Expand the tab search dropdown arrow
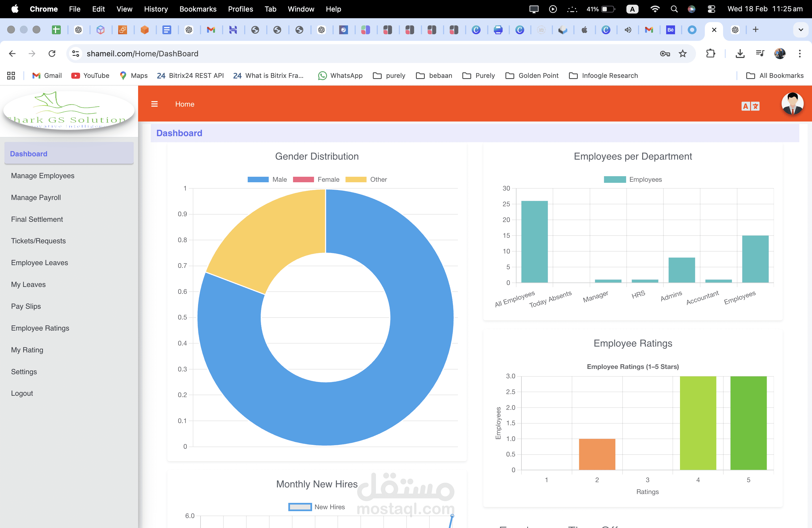This screenshot has width=812, height=528. tap(800, 30)
